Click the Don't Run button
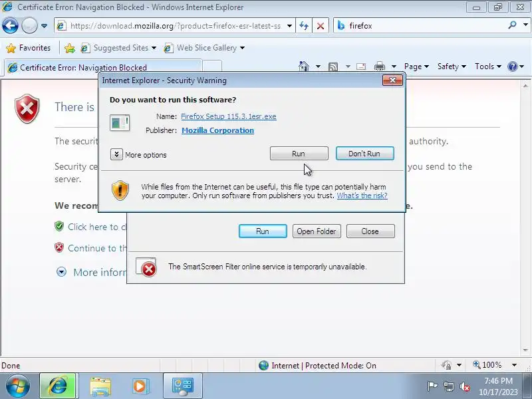Viewport: 532px width, 399px height. click(364, 154)
